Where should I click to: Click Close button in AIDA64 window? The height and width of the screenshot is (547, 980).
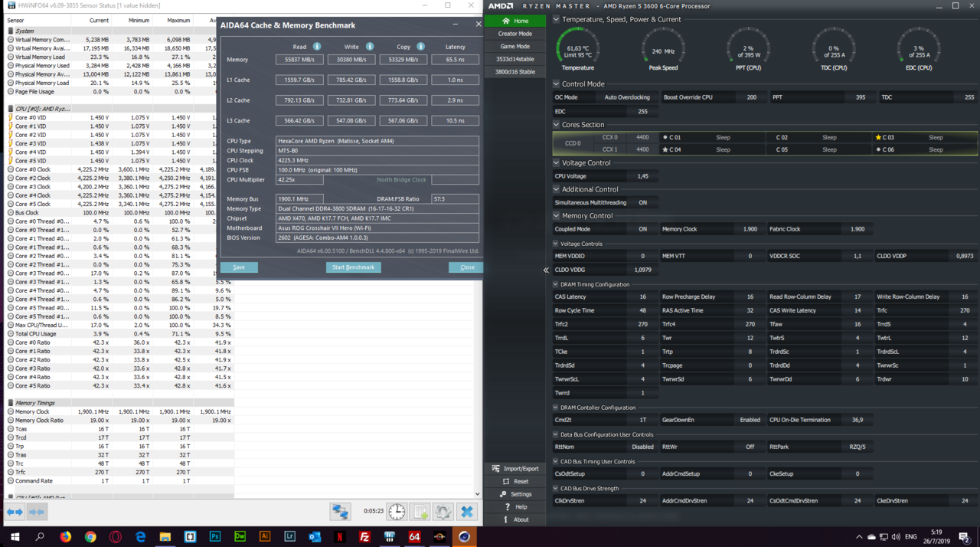[466, 267]
